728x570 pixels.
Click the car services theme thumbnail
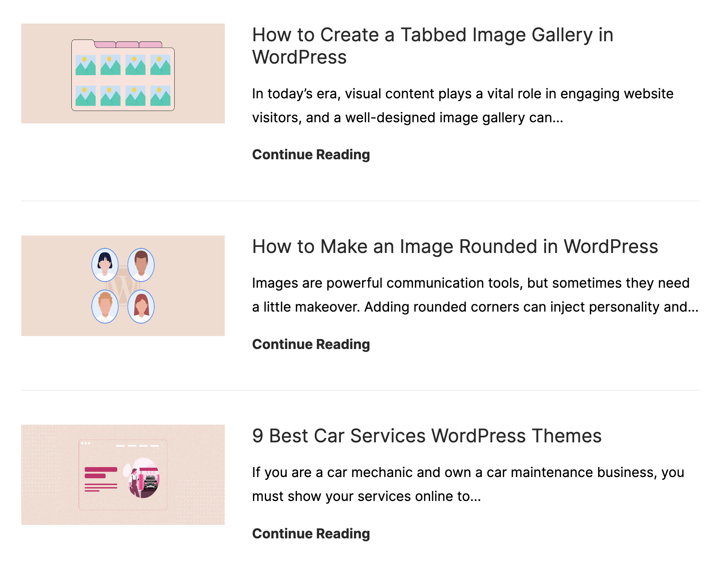coord(123,474)
